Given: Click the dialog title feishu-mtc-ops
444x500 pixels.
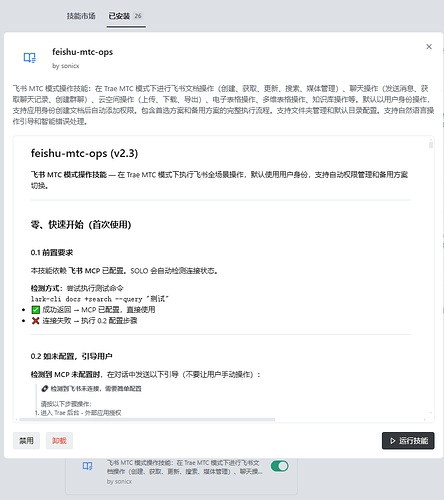Looking at the screenshot, I should pyautogui.click(x=82, y=52).
